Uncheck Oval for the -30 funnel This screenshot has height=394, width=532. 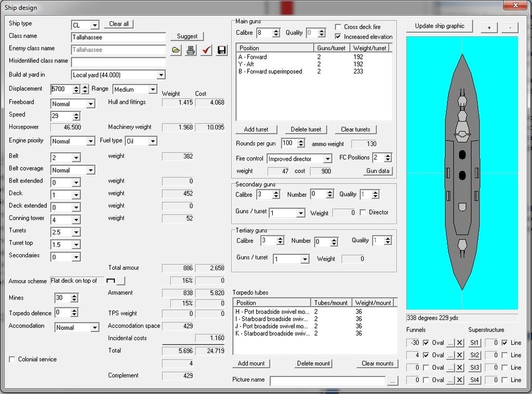(x=426, y=343)
